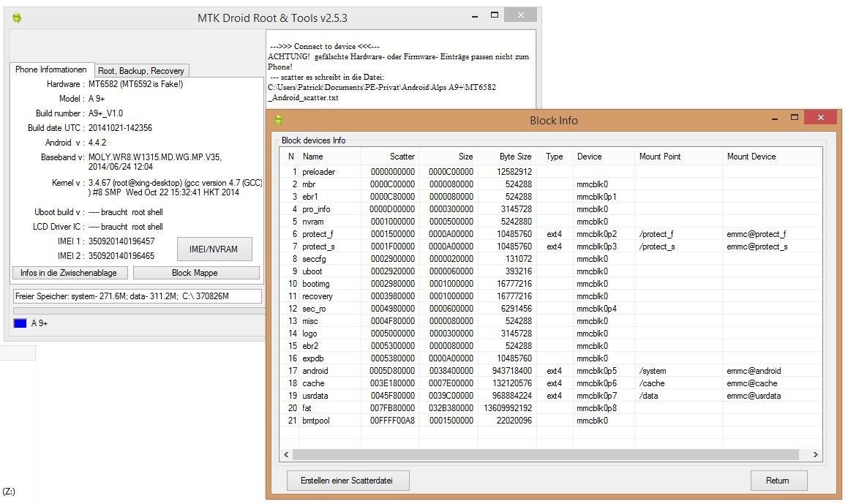The image size is (848, 504).
Task: Click the Block Mappe button
Action: [x=195, y=273]
